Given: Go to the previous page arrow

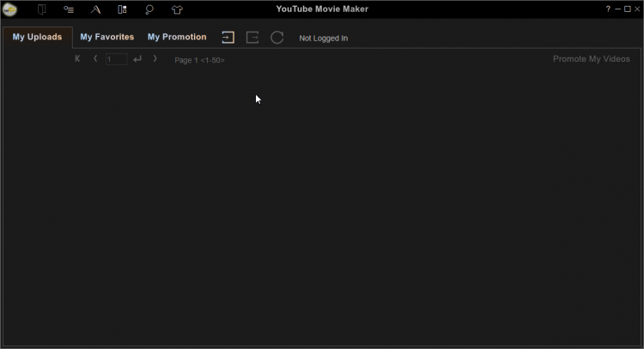Looking at the screenshot, I should tap(95, 58).
